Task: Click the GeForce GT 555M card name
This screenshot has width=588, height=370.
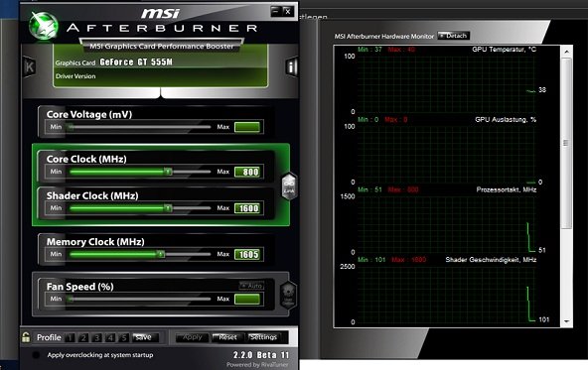Action: 136,62
